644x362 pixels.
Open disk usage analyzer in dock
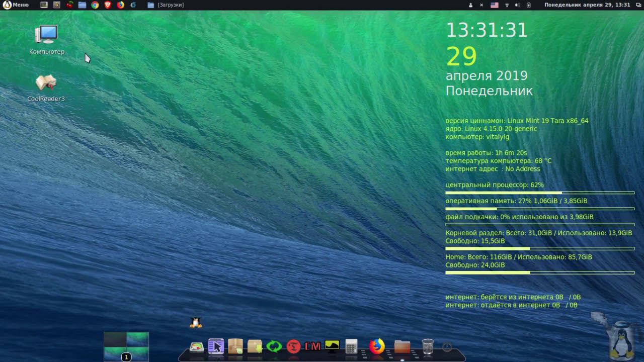click(197, 347)
